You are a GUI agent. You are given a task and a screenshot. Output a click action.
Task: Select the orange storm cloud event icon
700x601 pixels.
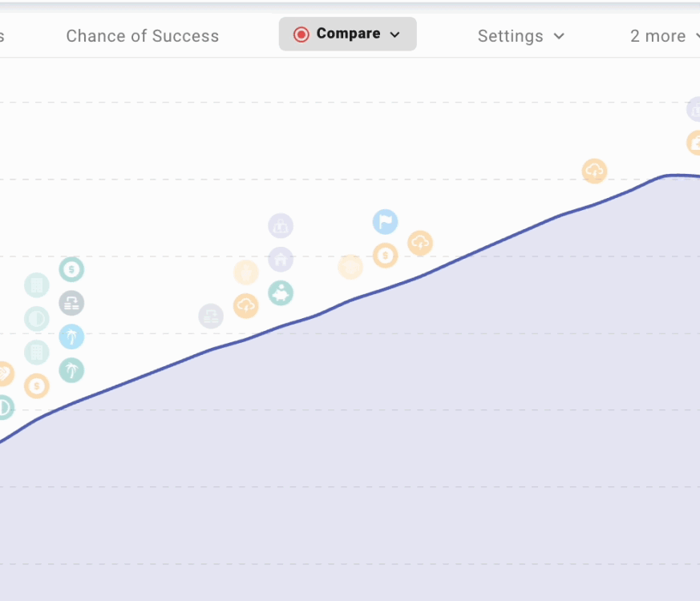click(x=420, y=244)
